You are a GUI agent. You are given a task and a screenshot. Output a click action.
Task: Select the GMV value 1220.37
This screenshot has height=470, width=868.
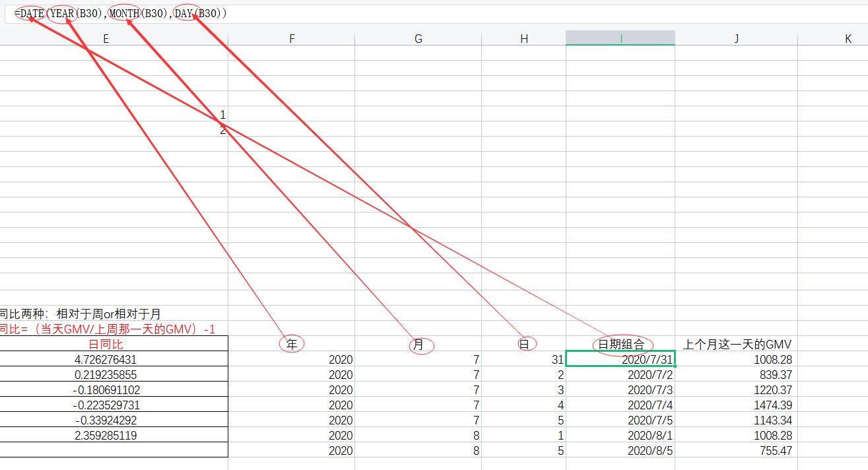click(737, 390)
